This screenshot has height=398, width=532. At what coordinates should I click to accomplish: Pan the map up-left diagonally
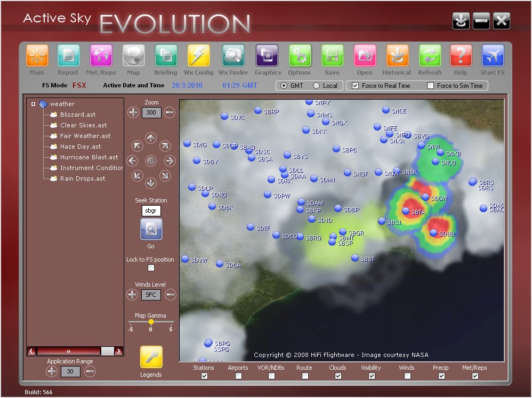tap(137, 146)
